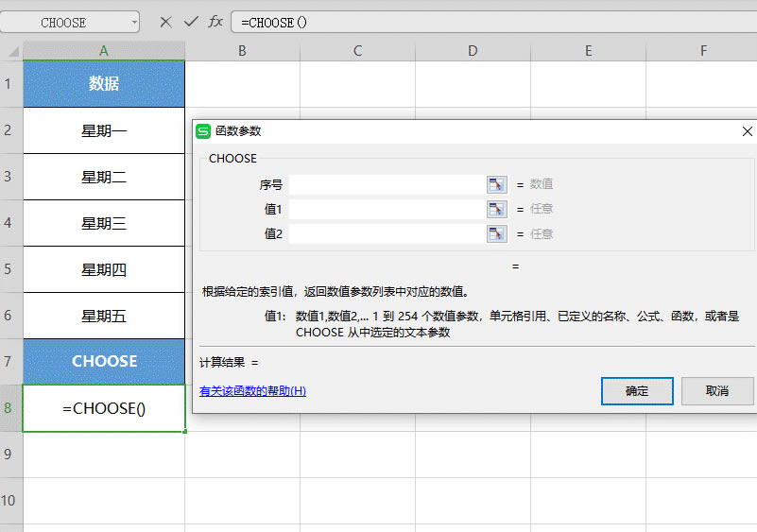The image size is (757, 532).
Task: Select column B header
Action: [242, 51]
